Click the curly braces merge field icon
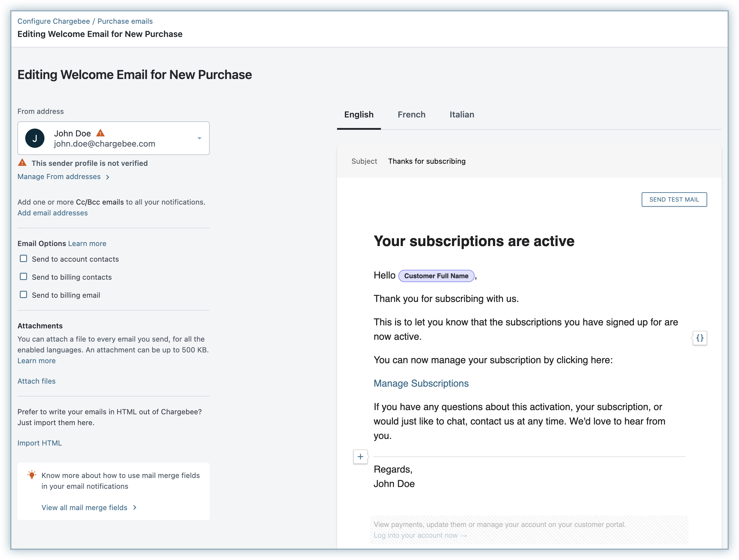The height and width of the screenshot is (560, 739). (700, 338)
